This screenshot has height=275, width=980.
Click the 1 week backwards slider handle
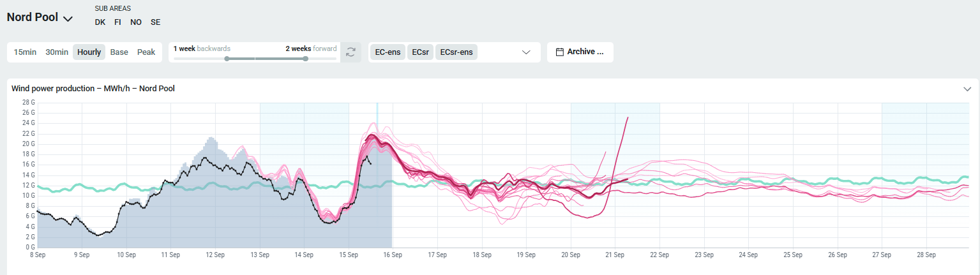(x=227, y=59)
